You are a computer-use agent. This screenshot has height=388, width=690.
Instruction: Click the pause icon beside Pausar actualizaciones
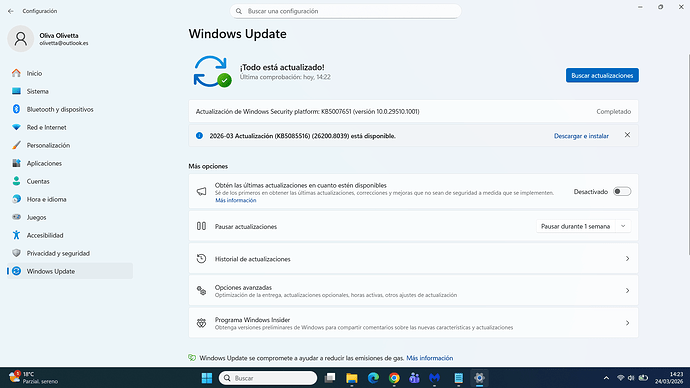click(x=201, y=226)
